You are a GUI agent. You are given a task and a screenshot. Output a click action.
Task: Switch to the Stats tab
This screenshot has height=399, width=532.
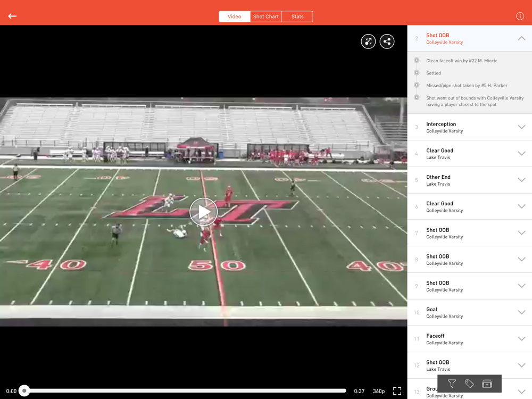[x=297, y=16]
